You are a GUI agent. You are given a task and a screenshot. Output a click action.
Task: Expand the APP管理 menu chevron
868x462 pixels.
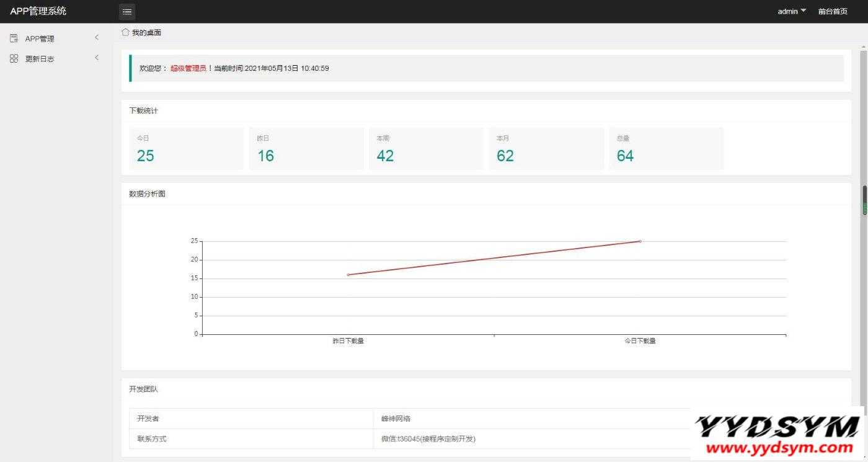(97, 38)
